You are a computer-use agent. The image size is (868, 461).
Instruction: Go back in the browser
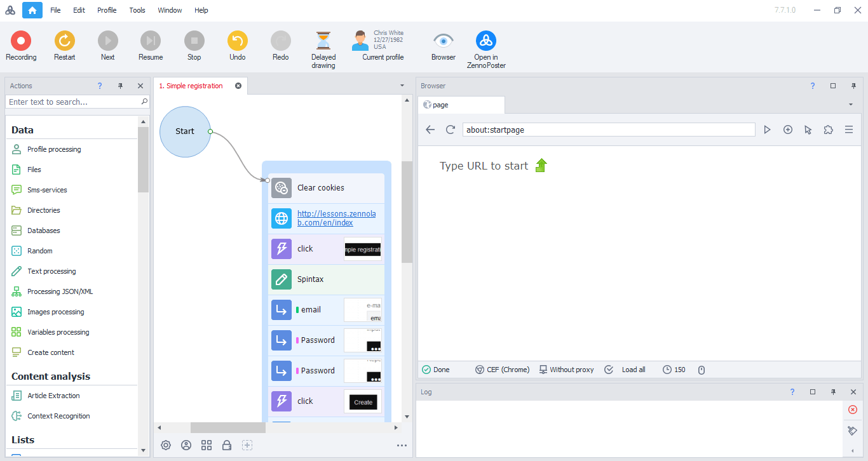(x=430, y=130)
